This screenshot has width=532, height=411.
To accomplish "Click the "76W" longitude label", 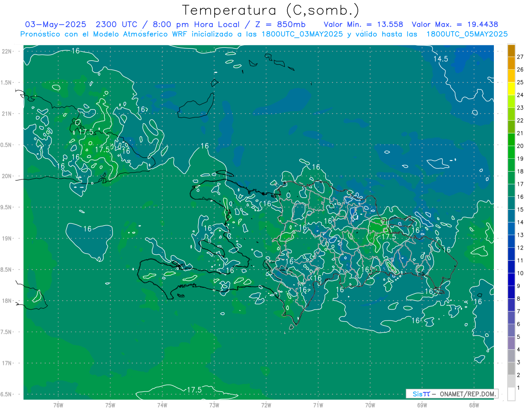I will [x=58, y=405].
